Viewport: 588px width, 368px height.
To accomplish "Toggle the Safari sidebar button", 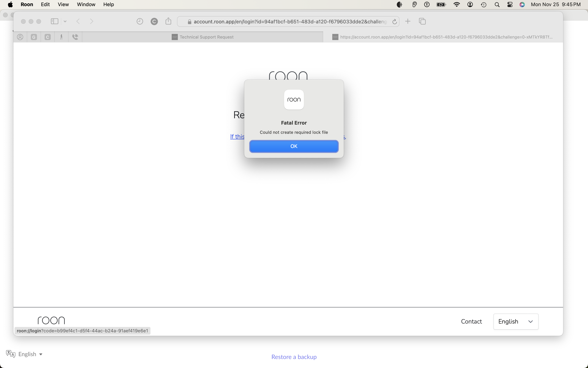I will pos(54,21).
